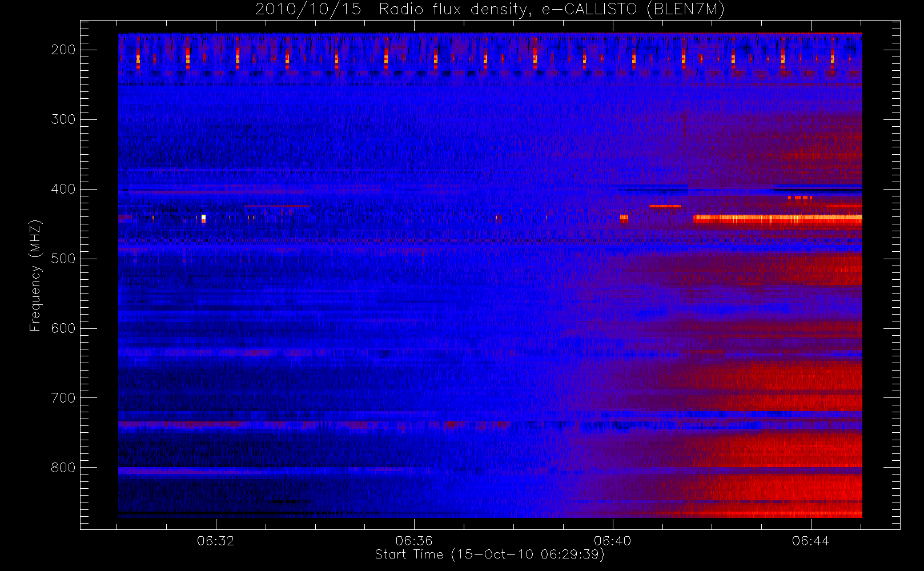Click the 600 frequency tick label
Image resolution: width=924 pixels, height=571 pixels.
point(63,328)
